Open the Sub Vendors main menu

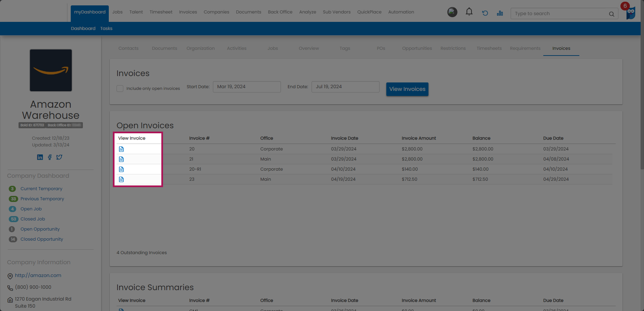pyautogui.click(x=337, y=12)
